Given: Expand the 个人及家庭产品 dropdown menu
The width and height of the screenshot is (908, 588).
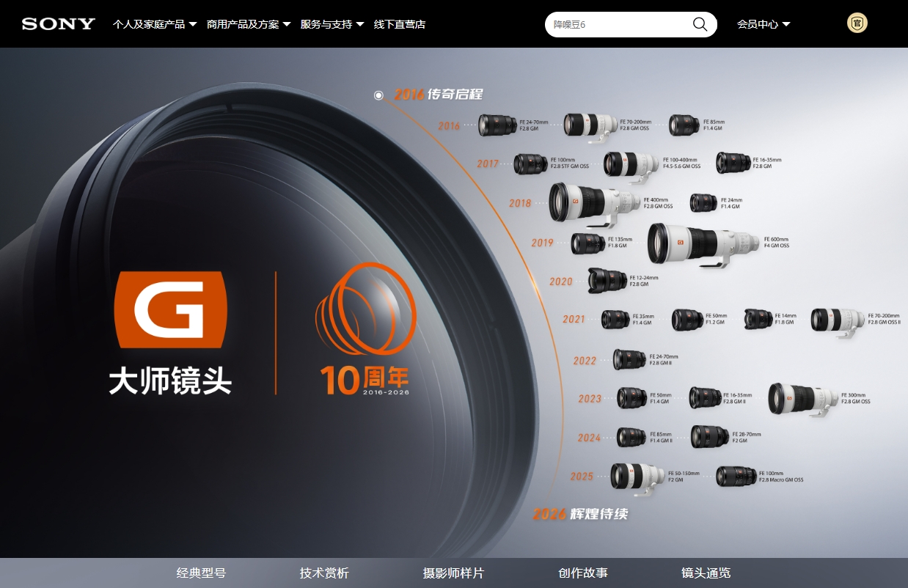Looking at the screenshot, I should coord(155,24).
